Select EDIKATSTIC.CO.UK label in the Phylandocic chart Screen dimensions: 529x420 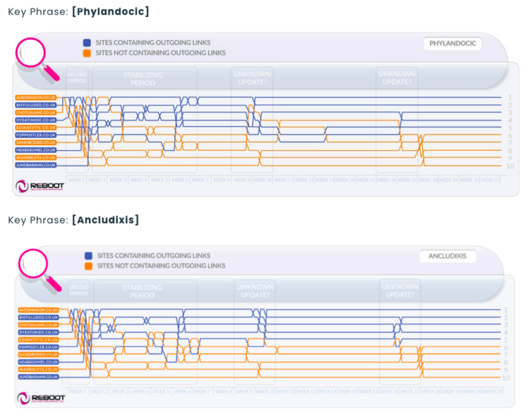coord(36,127)
